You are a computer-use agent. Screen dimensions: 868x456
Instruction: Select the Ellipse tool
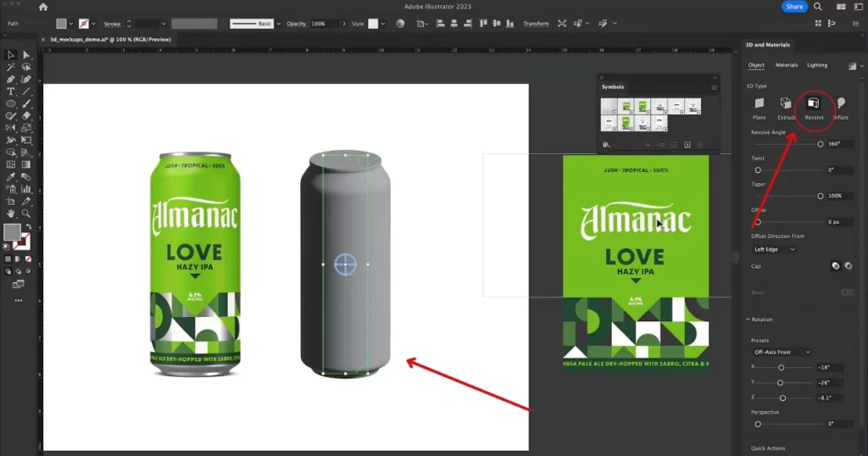tap(10, 103)
